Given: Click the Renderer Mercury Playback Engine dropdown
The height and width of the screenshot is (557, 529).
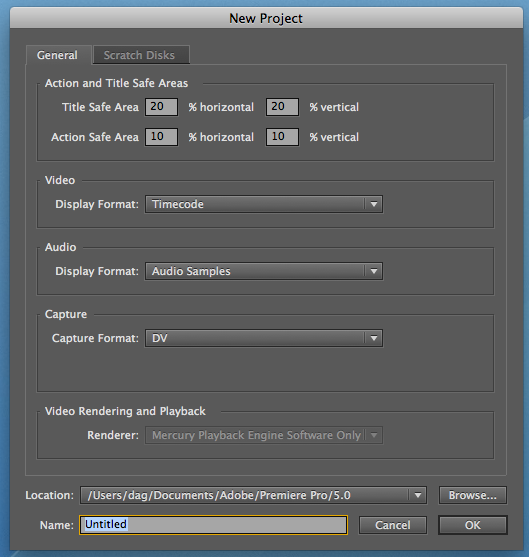Looking at the screenshot, I should click(x=264, y=435).
